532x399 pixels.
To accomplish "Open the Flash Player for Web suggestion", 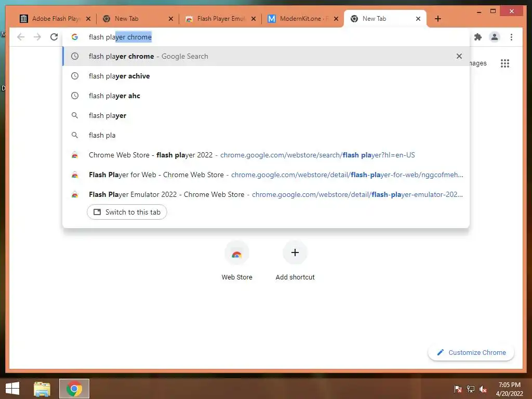I will coord(266,175).
